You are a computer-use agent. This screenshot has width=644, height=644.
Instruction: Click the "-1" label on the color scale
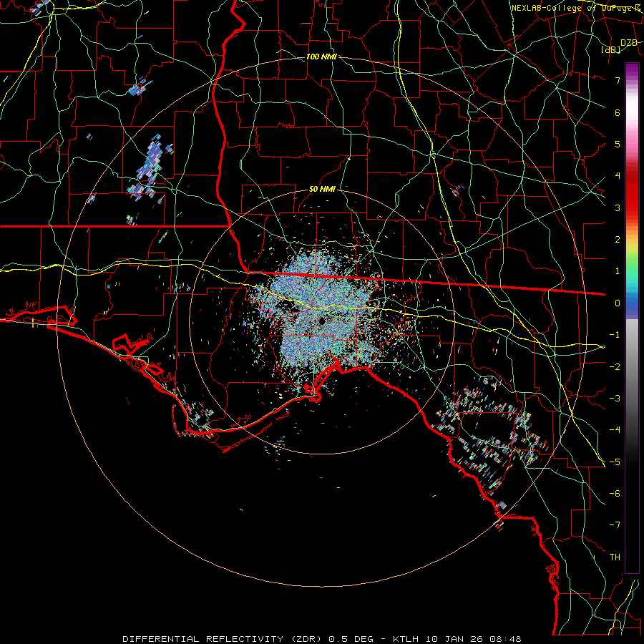[615, 335]
